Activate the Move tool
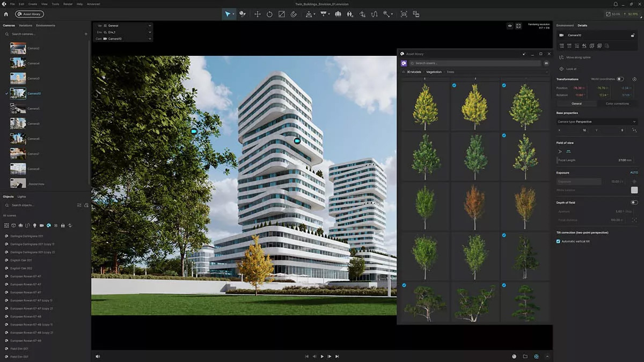Screen dimensions: 644x362 pos(257,14)
